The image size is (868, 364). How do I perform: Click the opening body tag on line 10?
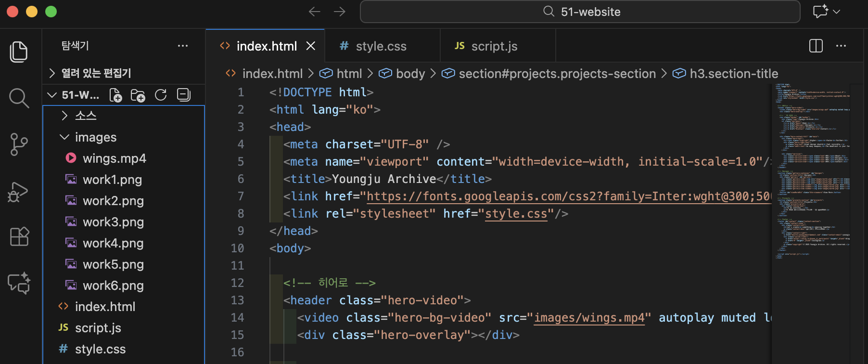coord(290,248)
